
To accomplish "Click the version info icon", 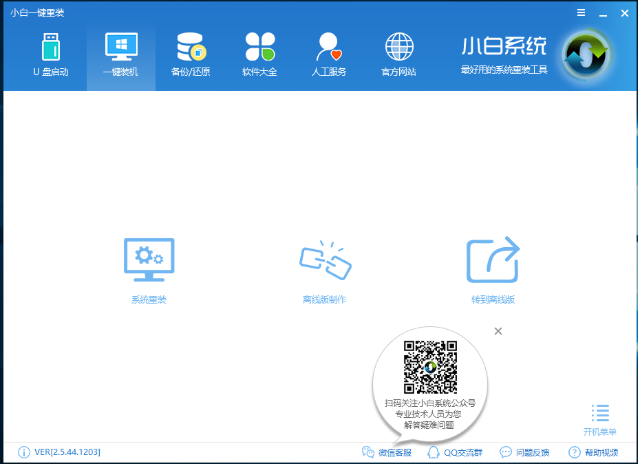I will click(x=24, y=452).
